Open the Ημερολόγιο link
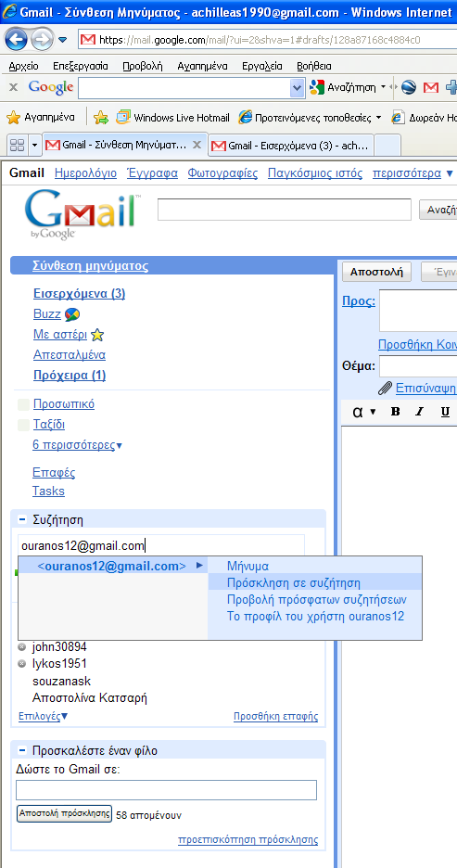This screenshot has width=457, height=868. point(86,173)
